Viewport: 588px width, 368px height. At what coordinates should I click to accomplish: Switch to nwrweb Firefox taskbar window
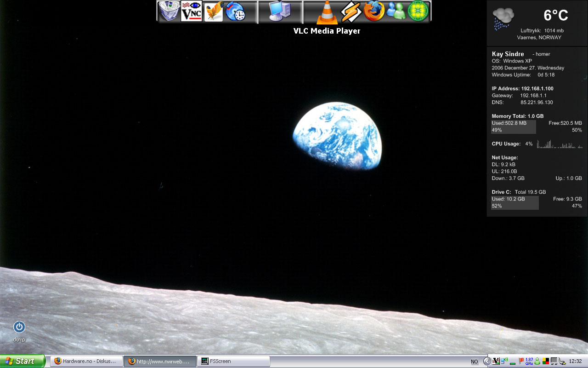tap(160, 361)
